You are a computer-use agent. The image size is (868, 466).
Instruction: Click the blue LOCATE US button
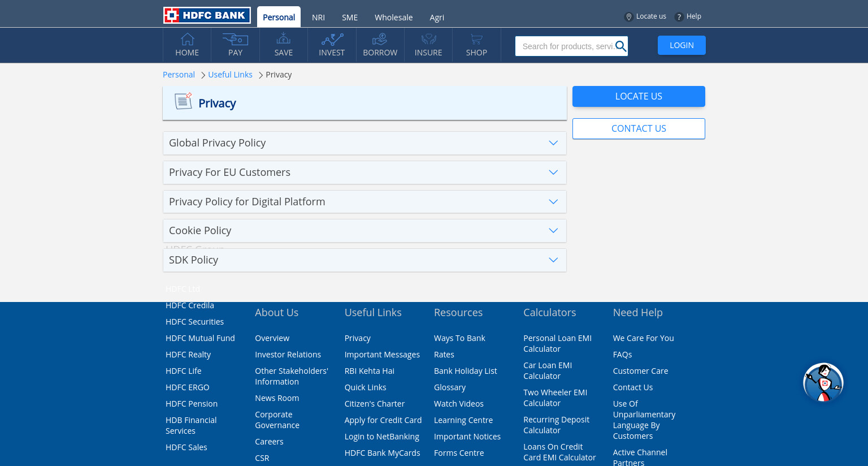(x=639, y=96)
